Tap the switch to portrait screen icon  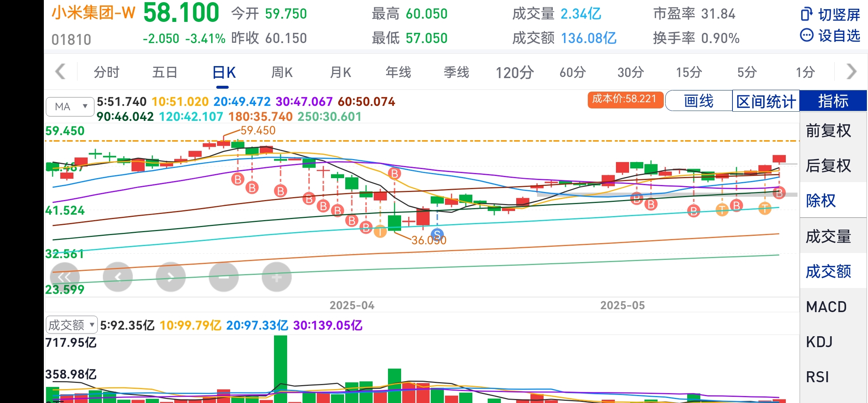(806, 15)
